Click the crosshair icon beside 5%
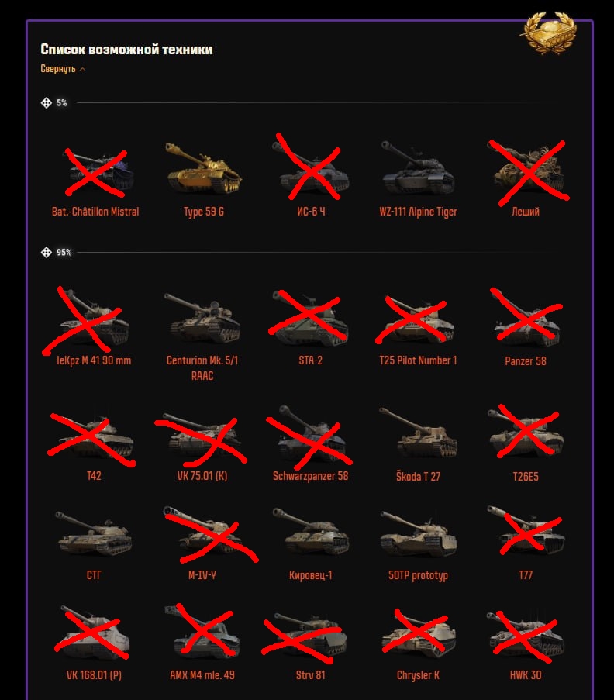Screen dimensions: 614x700 tap(47, 103)
